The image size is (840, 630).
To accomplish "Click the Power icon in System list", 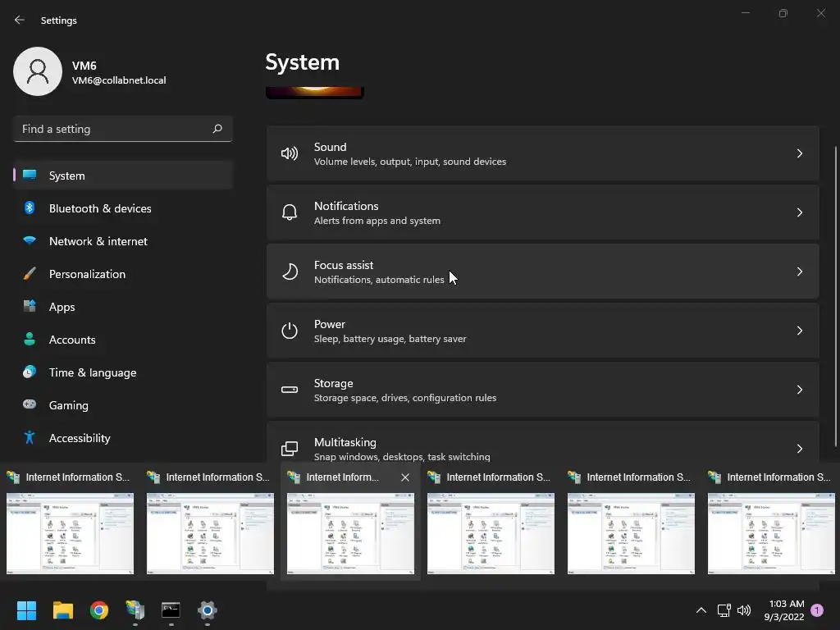I will click(x=290, y=331).
